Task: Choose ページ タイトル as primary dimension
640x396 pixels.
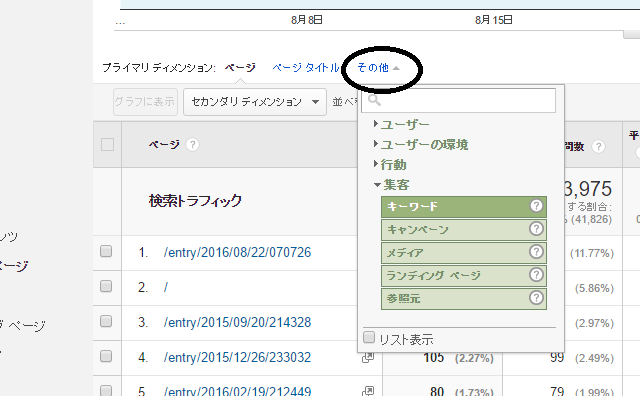Action: [x=306, y=68]
